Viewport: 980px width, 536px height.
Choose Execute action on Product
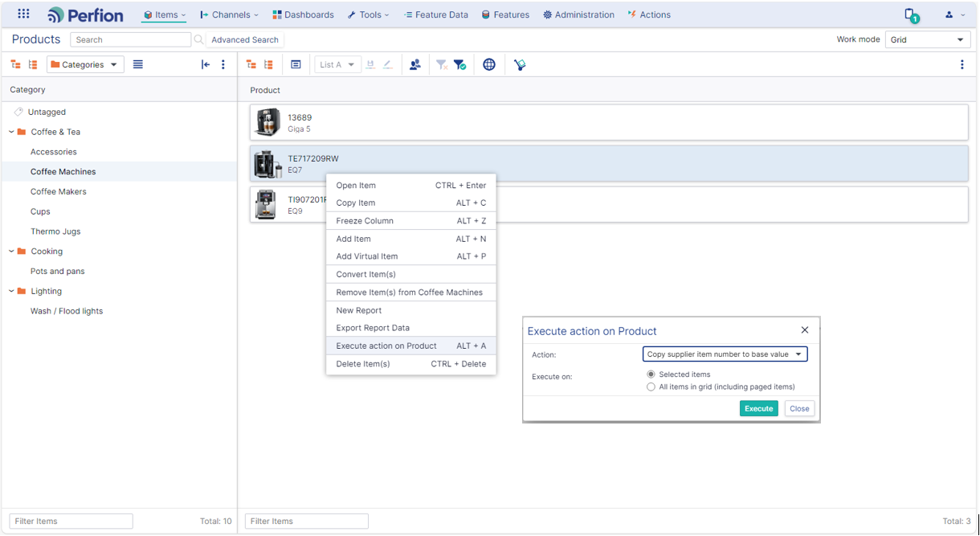click(411, 346)
